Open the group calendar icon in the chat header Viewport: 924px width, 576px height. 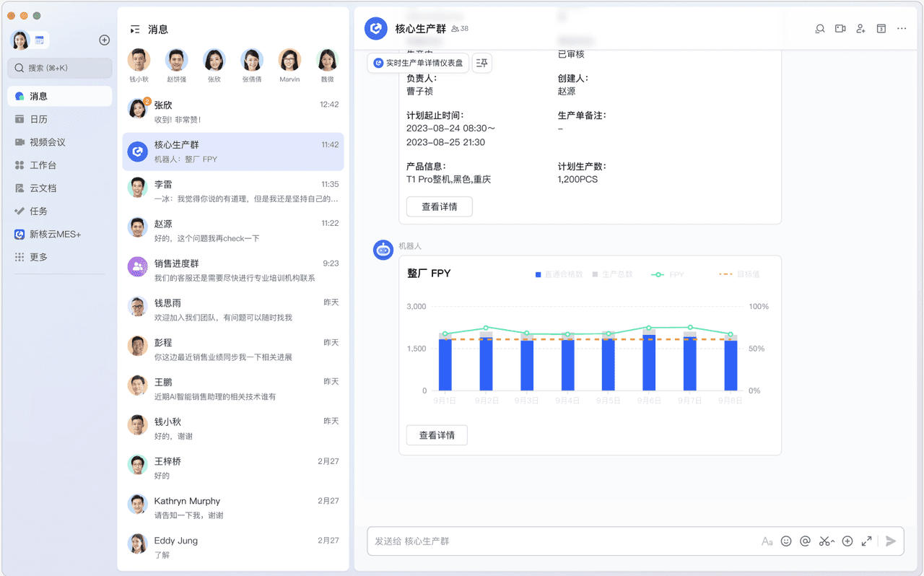pyautogui.click(x=881, y=29)
